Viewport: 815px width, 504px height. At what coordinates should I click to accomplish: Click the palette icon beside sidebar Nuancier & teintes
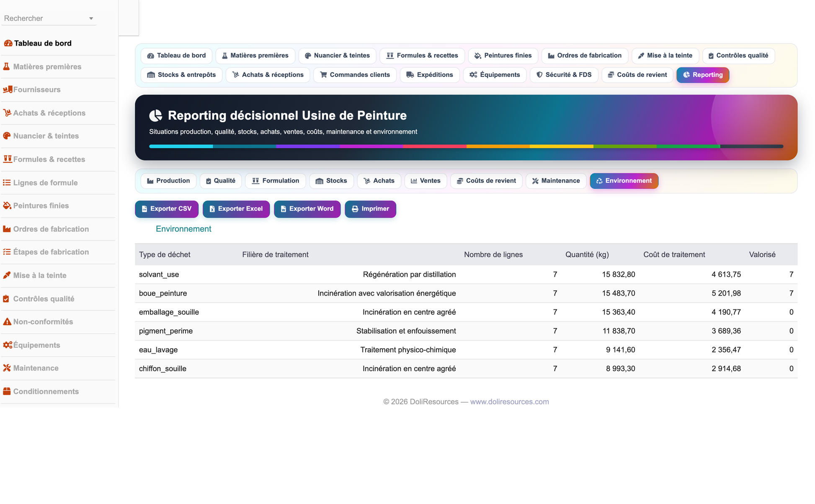7,136
